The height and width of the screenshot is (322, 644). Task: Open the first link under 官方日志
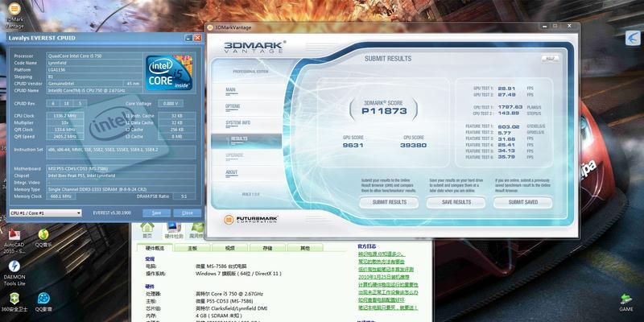point(382,254)
